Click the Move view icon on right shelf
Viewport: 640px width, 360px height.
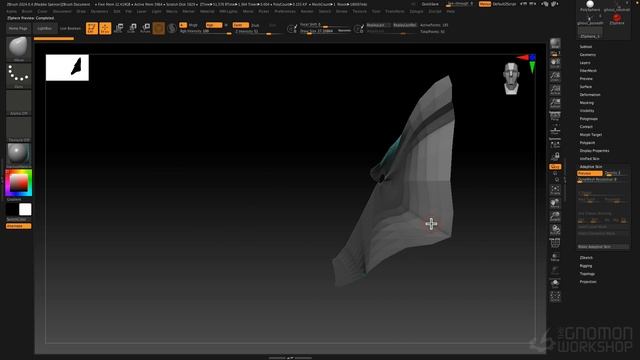555,203
